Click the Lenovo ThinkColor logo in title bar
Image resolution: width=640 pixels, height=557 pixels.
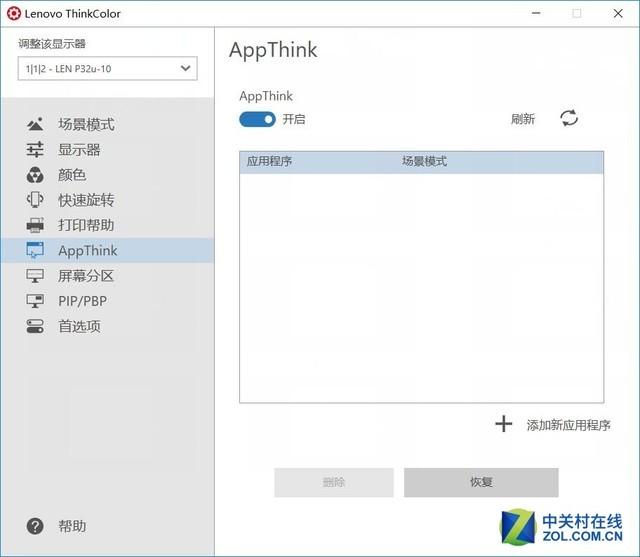(14, 13)
